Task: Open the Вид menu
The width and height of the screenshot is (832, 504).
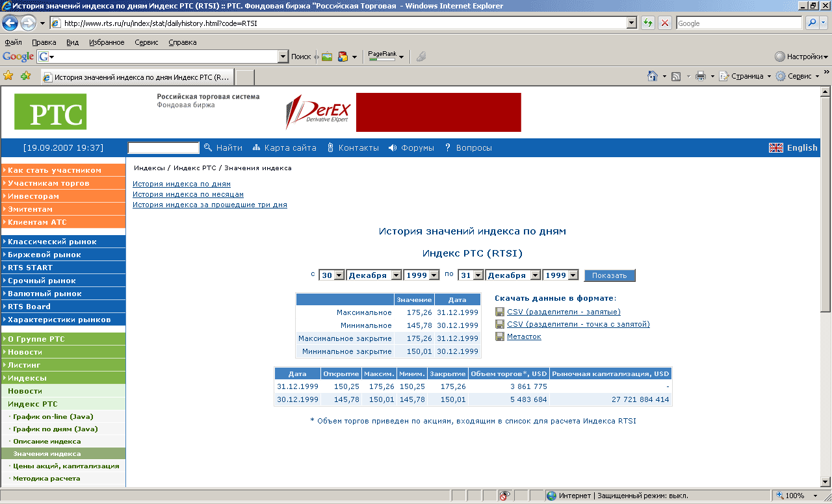Action: click(72, 42)
